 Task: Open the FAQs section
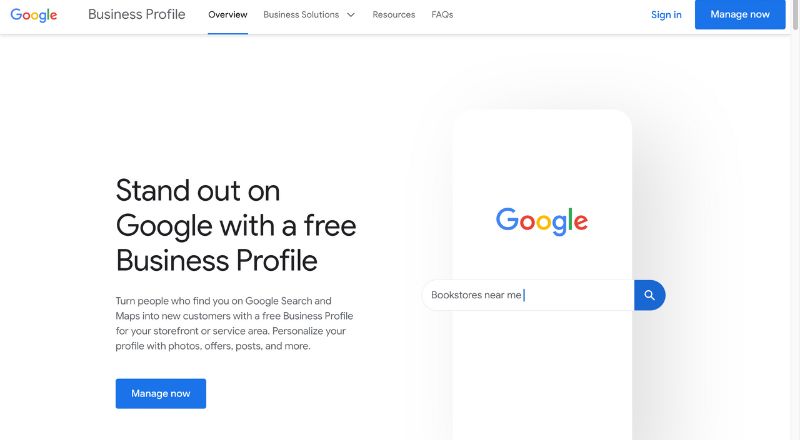pyautogui.click(x=442, y=15)
